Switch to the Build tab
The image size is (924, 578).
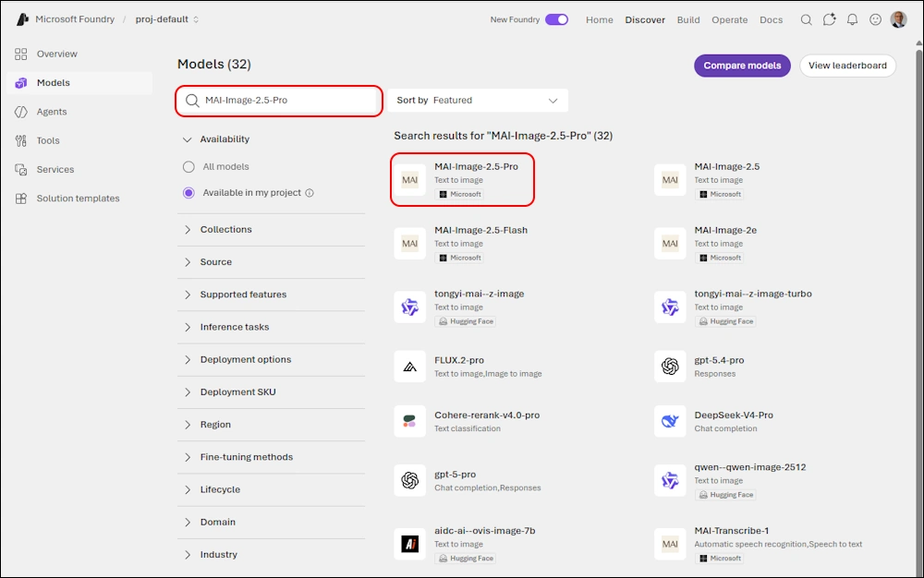688,20
